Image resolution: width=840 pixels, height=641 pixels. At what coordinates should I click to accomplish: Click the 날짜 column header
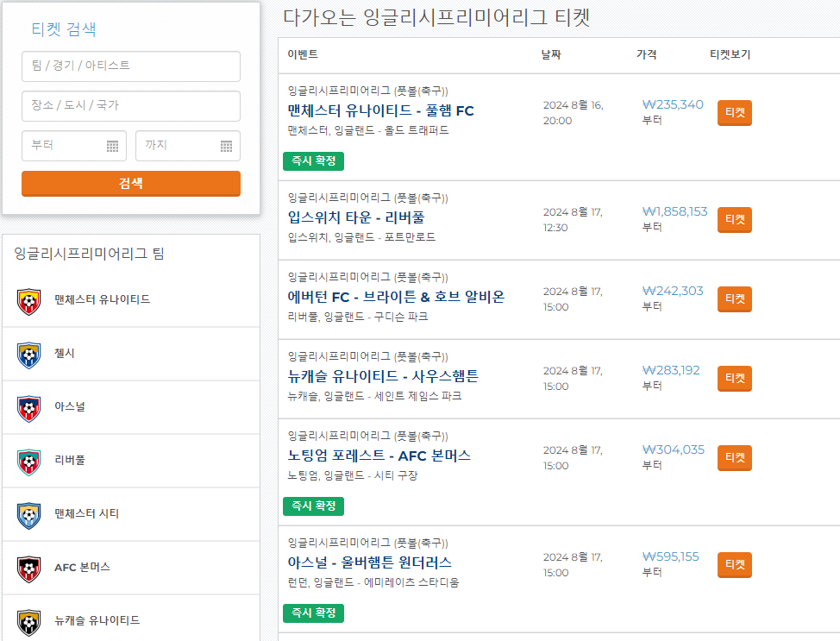(x=551, y=54)
